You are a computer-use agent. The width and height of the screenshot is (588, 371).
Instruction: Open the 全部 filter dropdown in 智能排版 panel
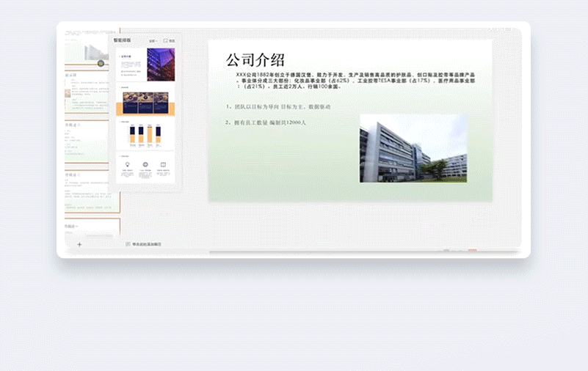point(153,41)
